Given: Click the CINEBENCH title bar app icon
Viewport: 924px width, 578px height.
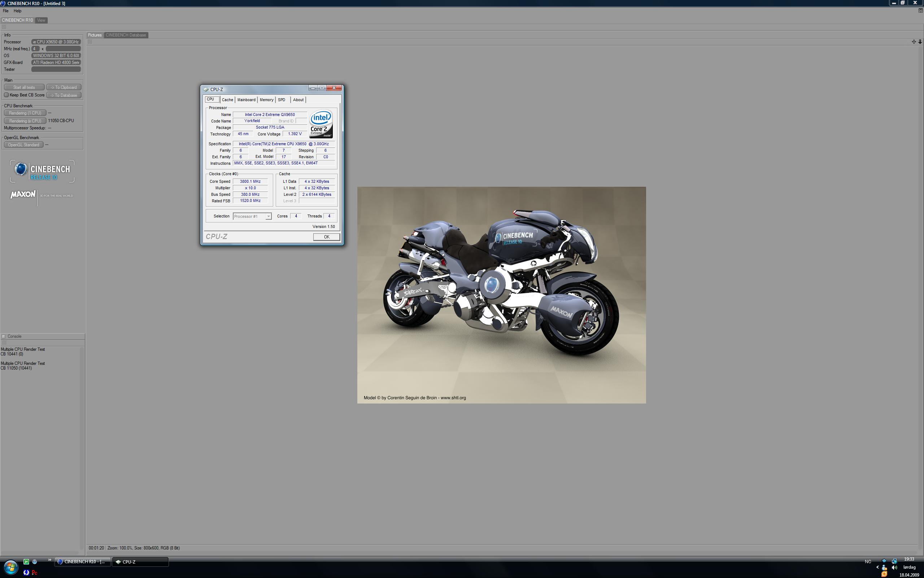Looking at the screenshot, I should (x=3, y=3).
